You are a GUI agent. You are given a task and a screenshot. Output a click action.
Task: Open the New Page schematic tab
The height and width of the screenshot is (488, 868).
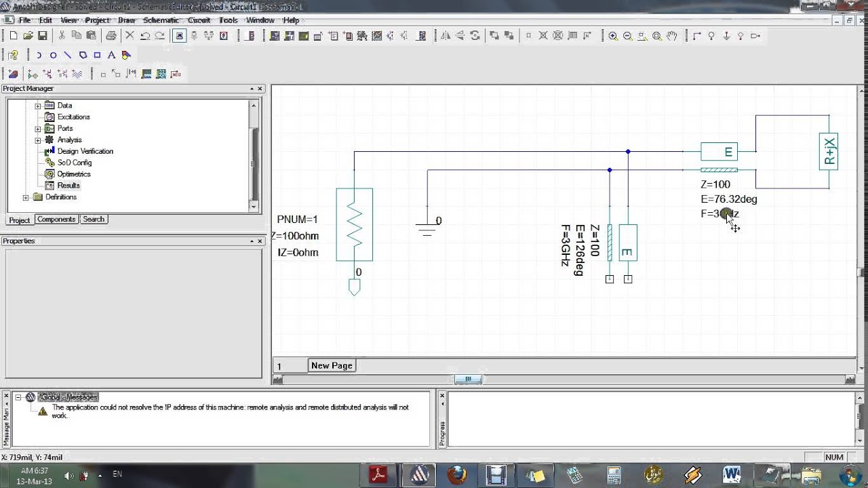pos(332,365)
